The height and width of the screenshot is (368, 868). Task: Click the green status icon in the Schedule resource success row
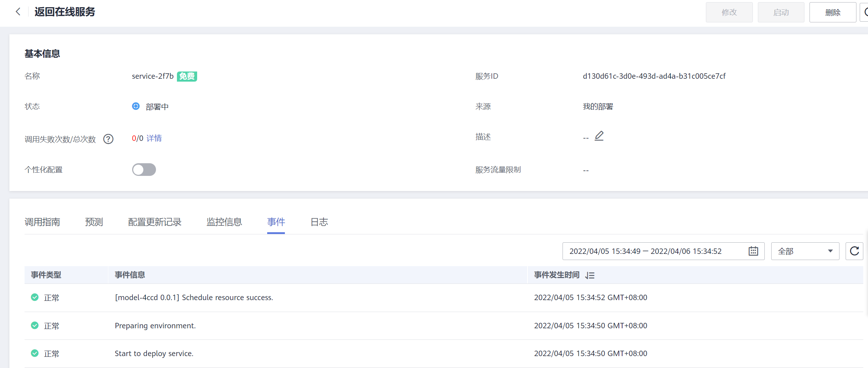click(x=35, y=297)
